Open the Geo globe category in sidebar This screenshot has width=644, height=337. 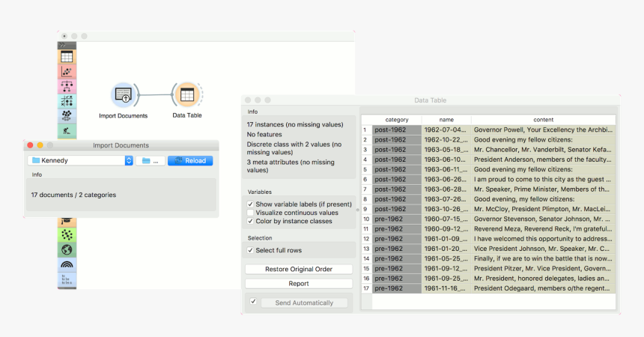click(x=67, y=249)
